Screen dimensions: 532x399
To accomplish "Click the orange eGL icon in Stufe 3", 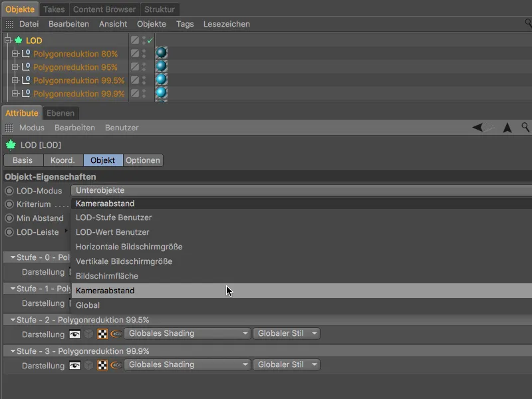I will [116, 365].
